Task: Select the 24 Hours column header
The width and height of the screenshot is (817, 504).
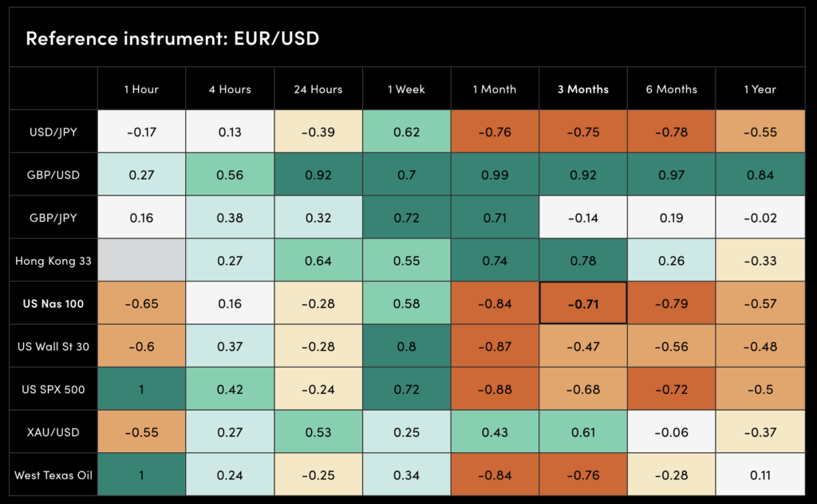Action: click(x=318, y=89)
